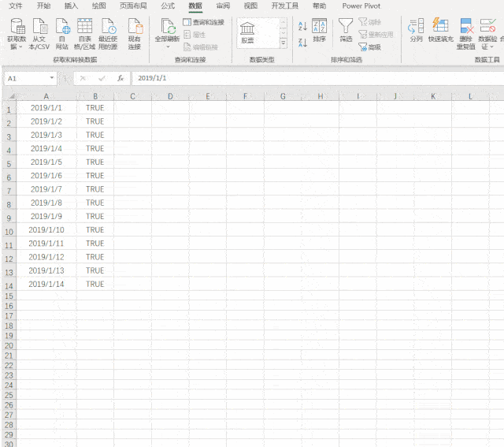
Task: Select the cell containing 2019/1/10
Action: pyautogui.click(x=46, y=229)
